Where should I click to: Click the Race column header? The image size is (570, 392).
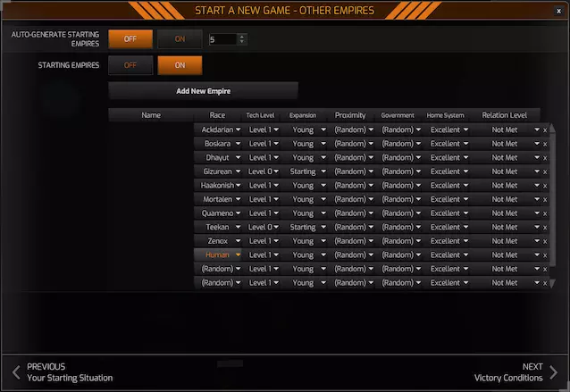[x=217, y=115]
